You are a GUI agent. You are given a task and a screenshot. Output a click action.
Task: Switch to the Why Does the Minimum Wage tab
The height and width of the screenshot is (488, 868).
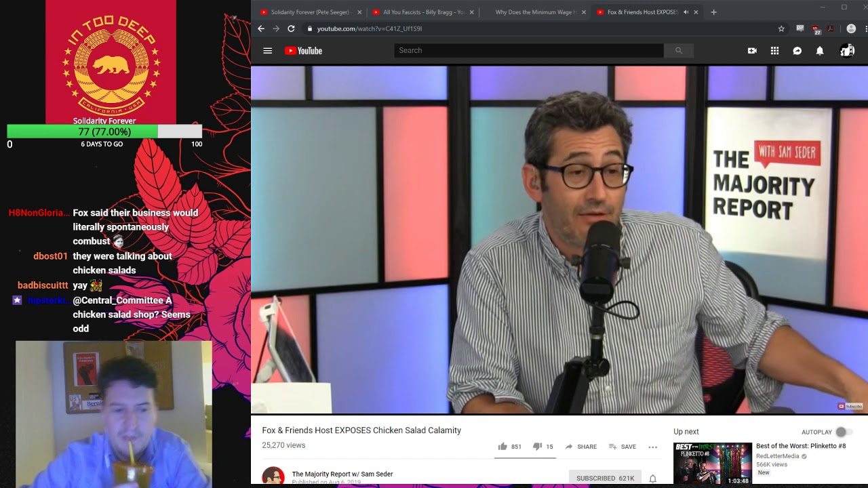(535, 12)
